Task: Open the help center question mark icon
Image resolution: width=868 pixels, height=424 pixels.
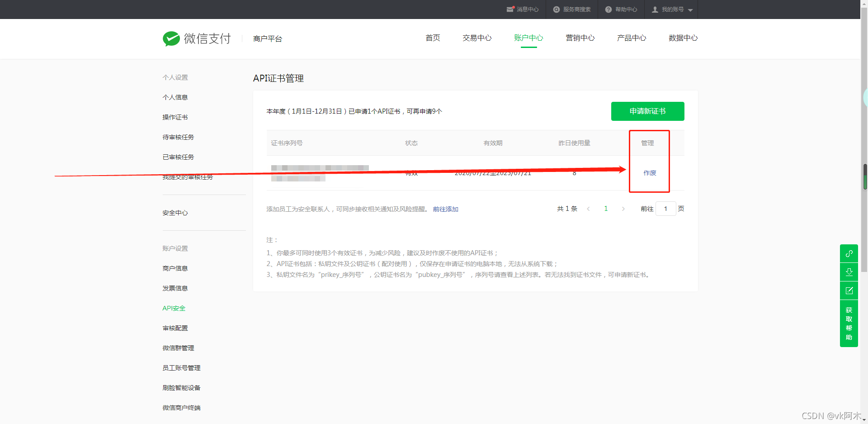Action: click(x=609, y=10)
